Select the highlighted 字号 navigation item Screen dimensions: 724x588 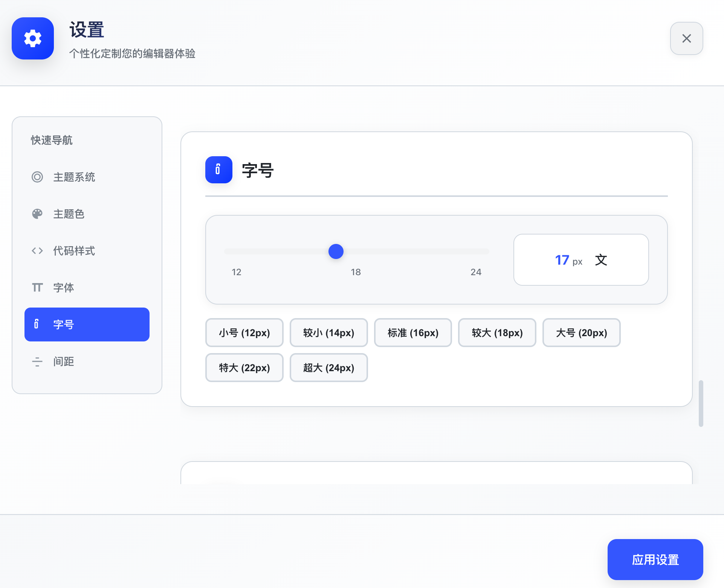coord(87,324)
